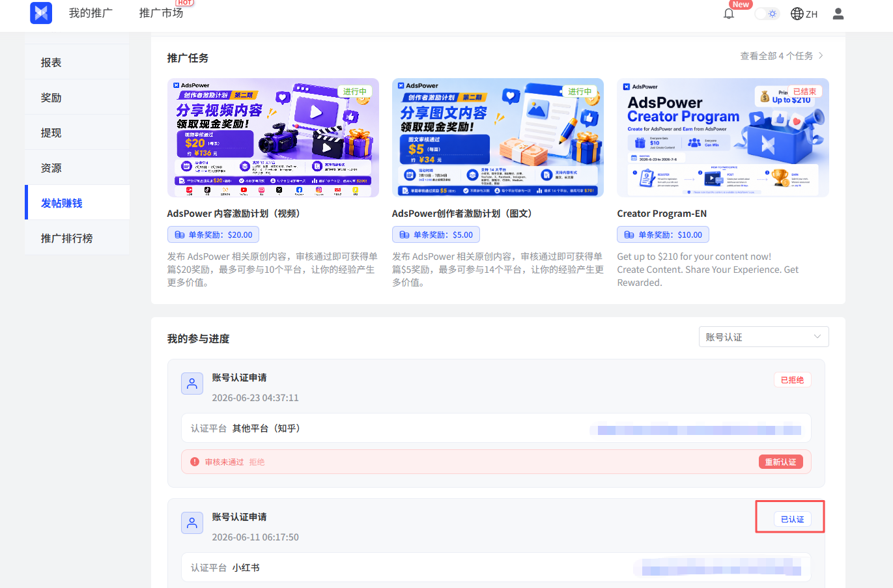Viewport: 893px width, 588px height.
Task: Click 查看全部 4 个任务 link
Action: click(x=782, y=56)
